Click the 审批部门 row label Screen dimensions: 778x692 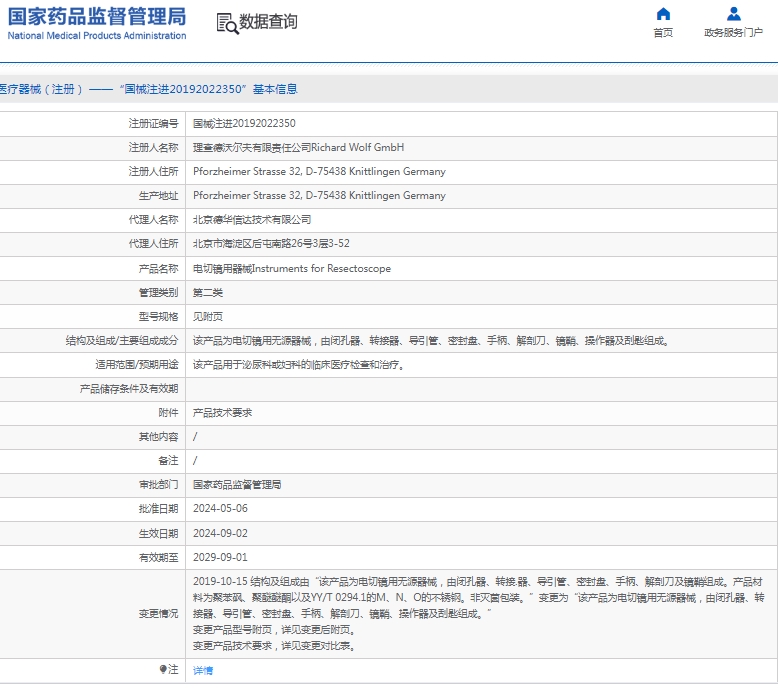158,485
